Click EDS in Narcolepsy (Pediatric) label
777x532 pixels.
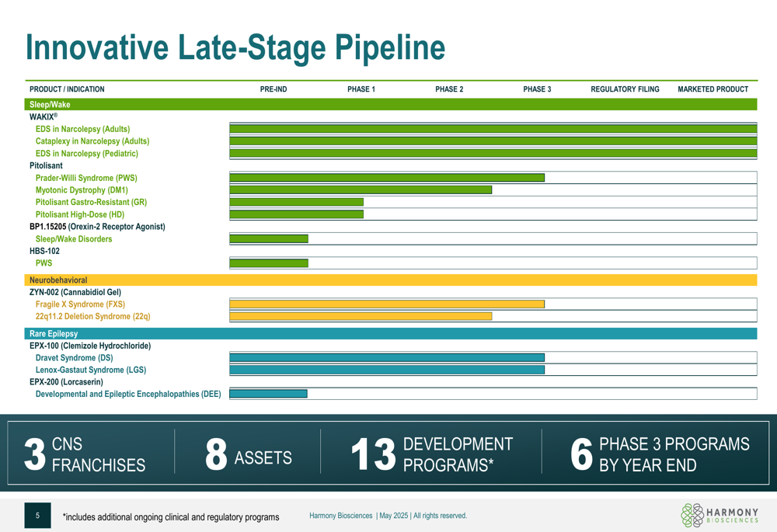pyautogui.click(x=87, y=153)
